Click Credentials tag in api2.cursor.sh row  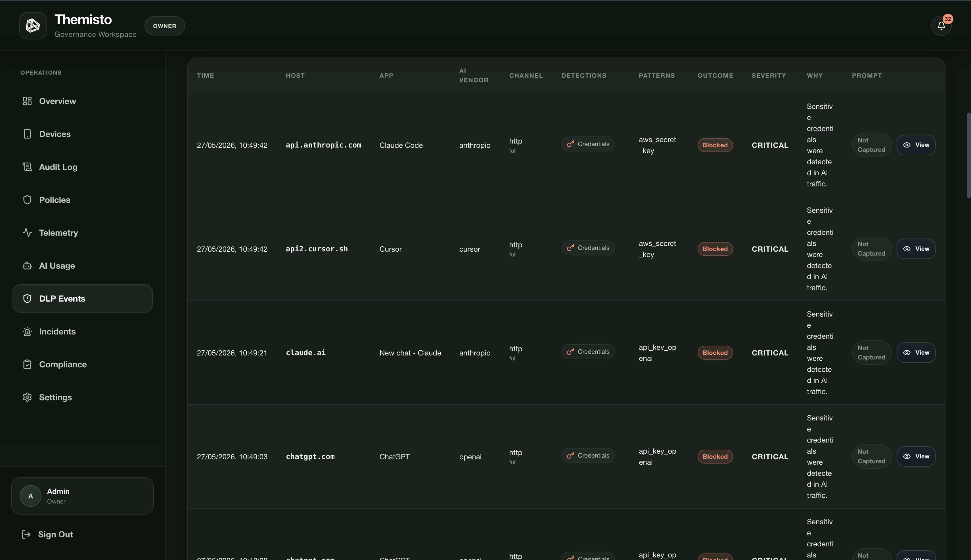pos(588,248)
